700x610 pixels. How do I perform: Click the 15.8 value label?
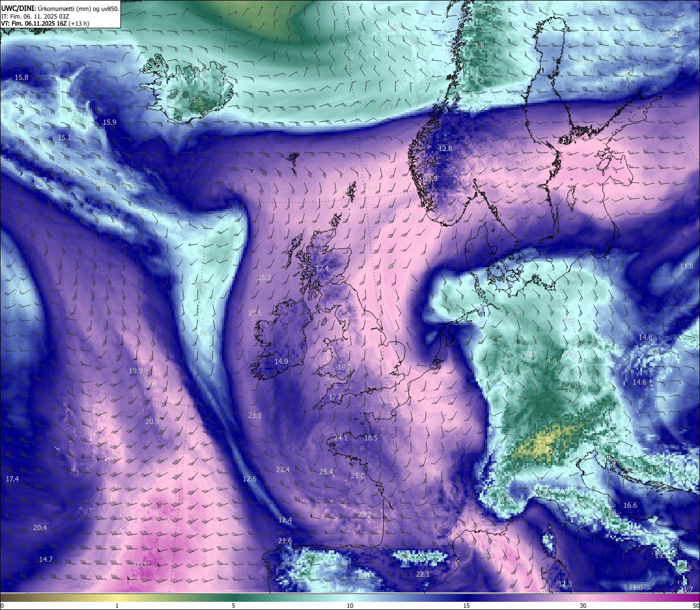(21, 78)
